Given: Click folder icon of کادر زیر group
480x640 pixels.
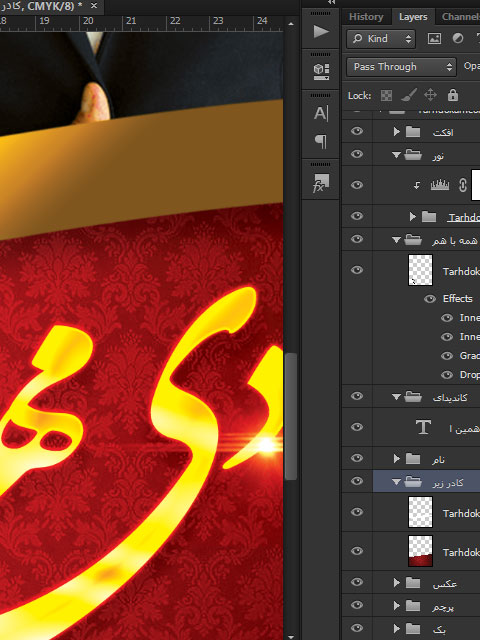Looking at the screenshot, I should pos(413,482).
